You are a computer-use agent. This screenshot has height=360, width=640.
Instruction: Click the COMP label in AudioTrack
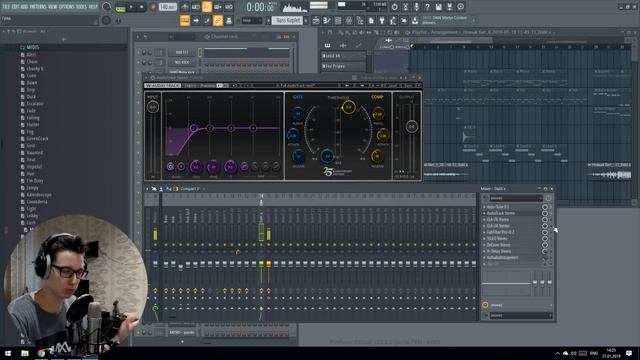tap(377, 97)
